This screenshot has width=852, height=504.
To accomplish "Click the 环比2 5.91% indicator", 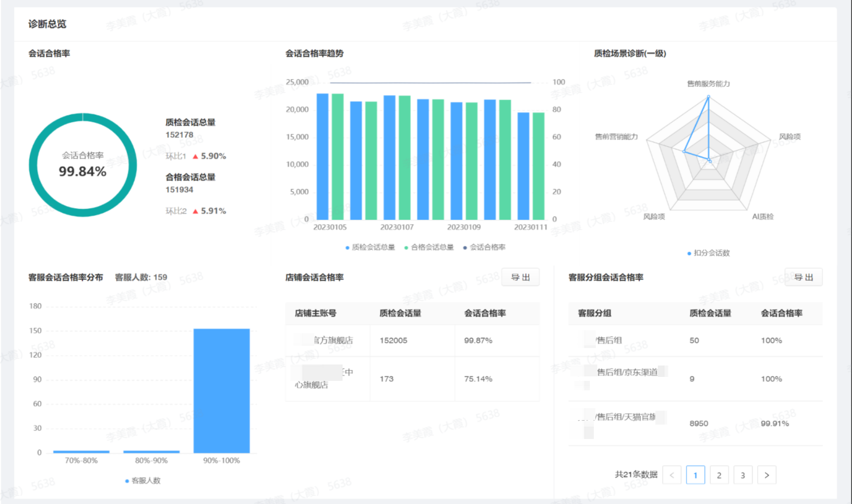I will (x=196, y=211).
